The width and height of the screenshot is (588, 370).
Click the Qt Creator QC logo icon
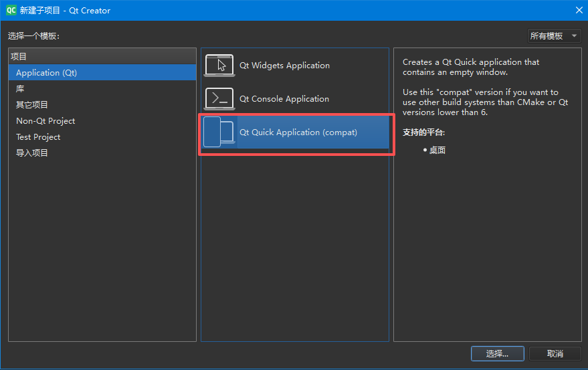pyautogui.click(x=11, y=10)
